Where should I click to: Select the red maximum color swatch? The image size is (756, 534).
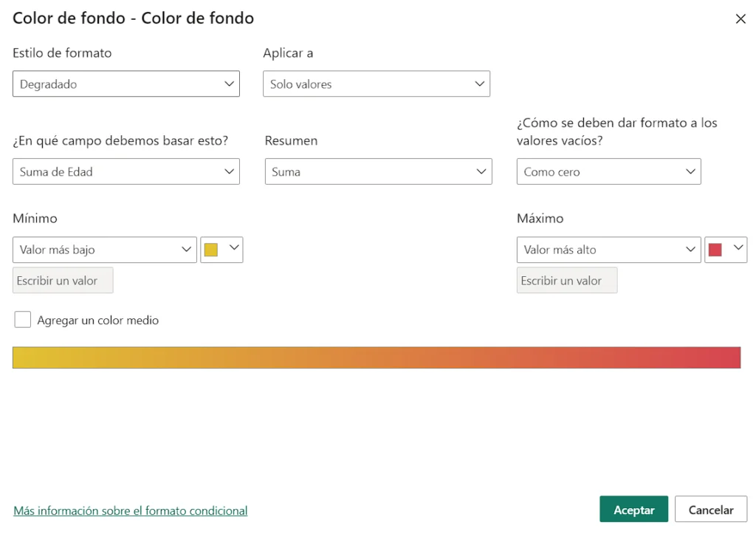(x=717, y=250)
